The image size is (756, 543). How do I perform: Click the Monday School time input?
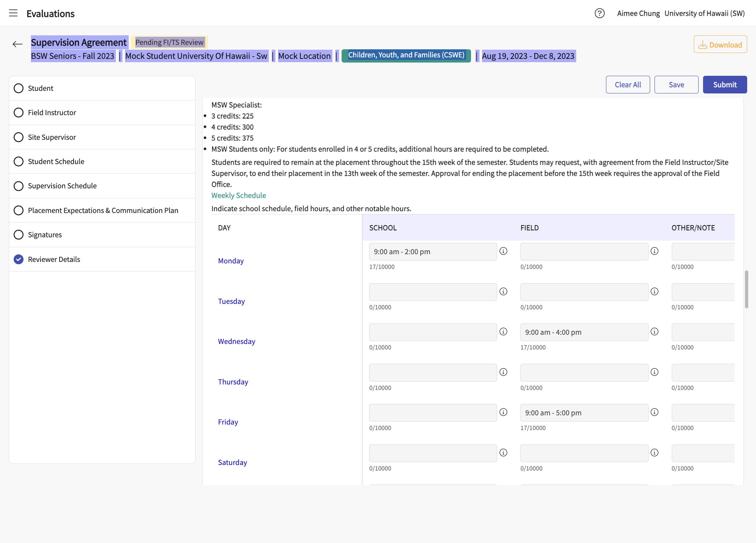[x=433, y=252]
